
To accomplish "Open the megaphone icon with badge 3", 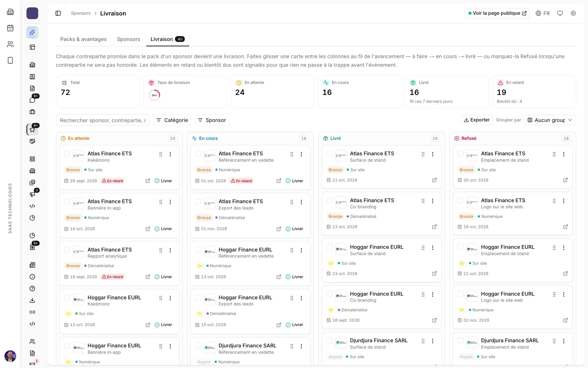I will [32, 194].
